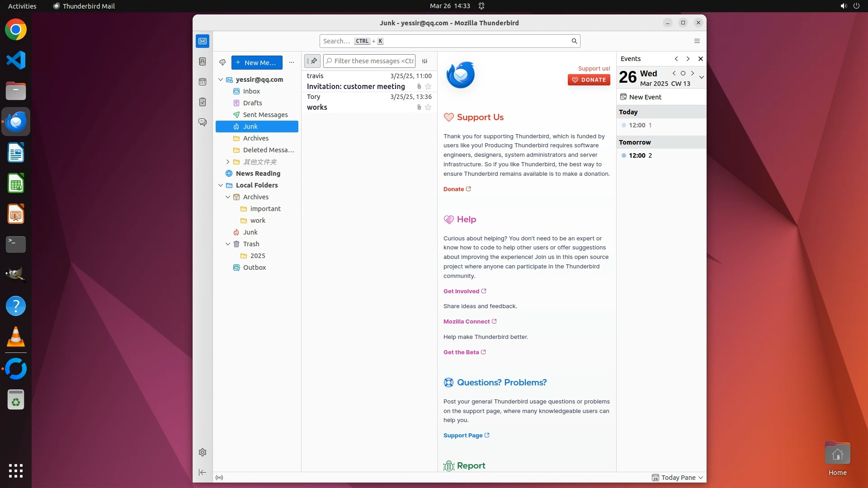Click the Get Messages cloud icon
This screenshot has width=868, height=488.
pos(222,62)
